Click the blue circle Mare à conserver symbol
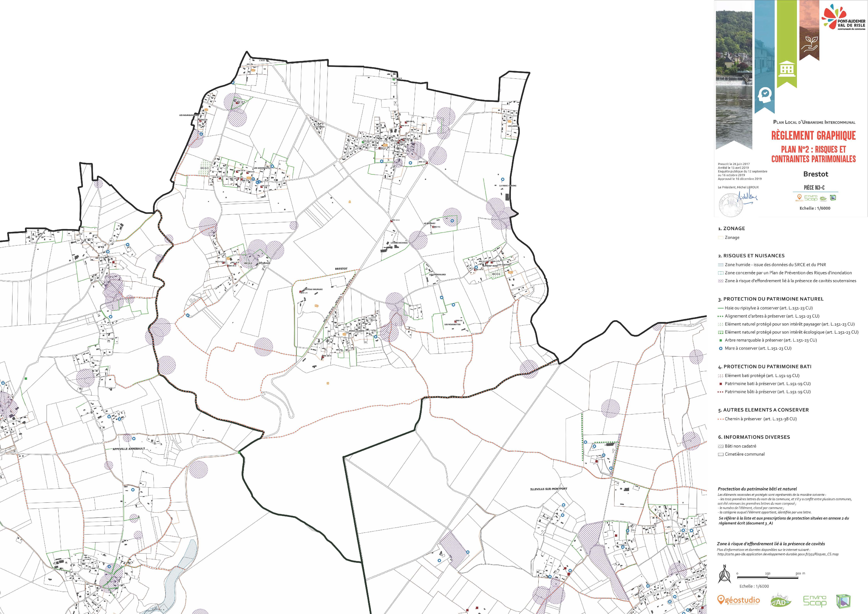868x614 pixels. 721,349
